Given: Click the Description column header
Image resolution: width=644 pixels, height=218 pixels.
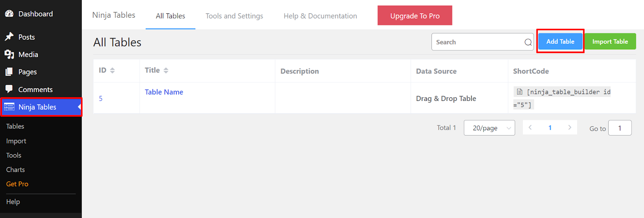Looking at the screenshot, I should pos(299,71).
